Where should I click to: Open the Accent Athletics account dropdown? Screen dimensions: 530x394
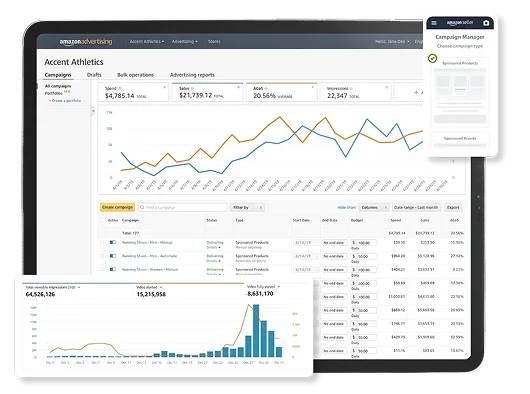[147, 42]
